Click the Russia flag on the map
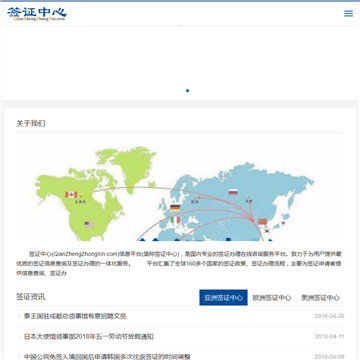The height and width of the screenshot is (360, 360). pyautogui.click(x=233, y=192)
